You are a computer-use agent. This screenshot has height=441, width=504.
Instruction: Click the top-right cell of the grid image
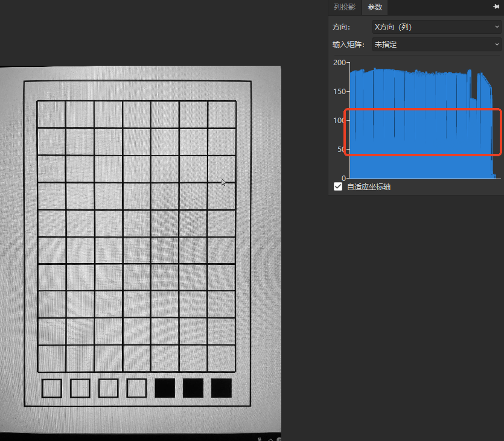coord(222,115)
